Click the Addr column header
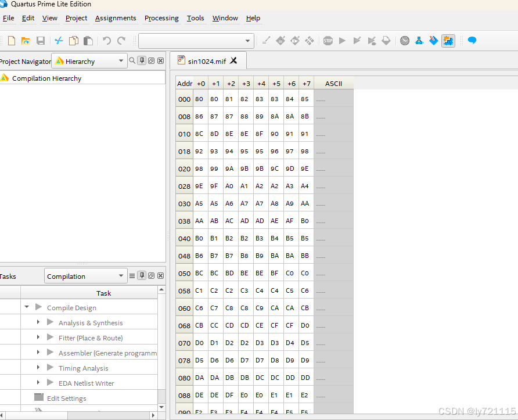This screenshot has height=420, width=518. [184, 83]
